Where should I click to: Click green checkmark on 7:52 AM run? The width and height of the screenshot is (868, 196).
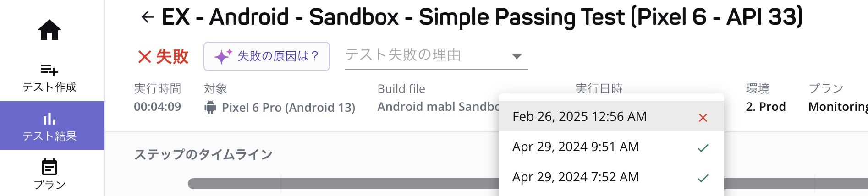(703, 178)
